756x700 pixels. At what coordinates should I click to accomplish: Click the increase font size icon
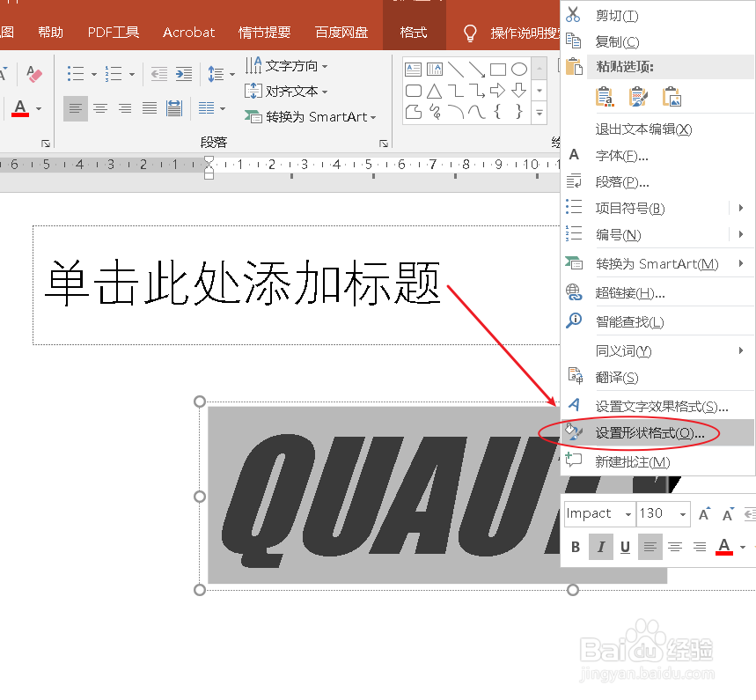click(702, 512)
